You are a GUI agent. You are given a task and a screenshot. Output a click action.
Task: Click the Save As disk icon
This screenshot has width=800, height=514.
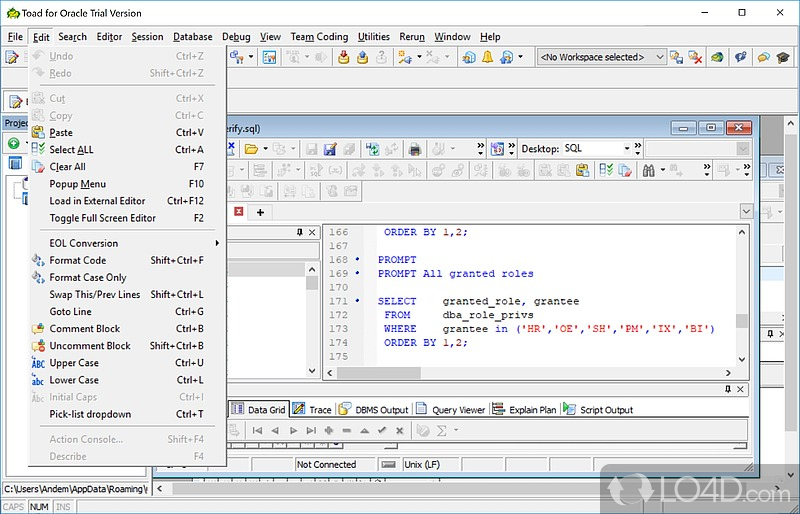point(329,149)
